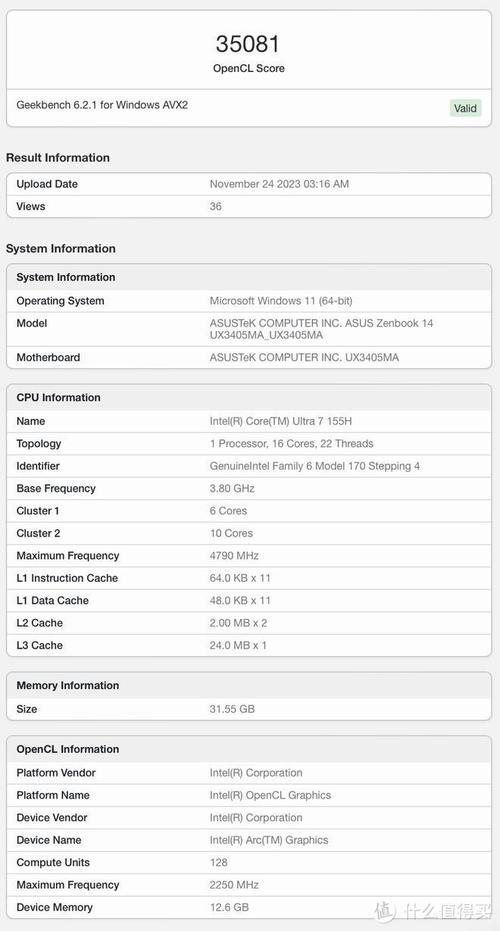Click the Device Name Intel(R) Arc(TM) Graphics

269,840
